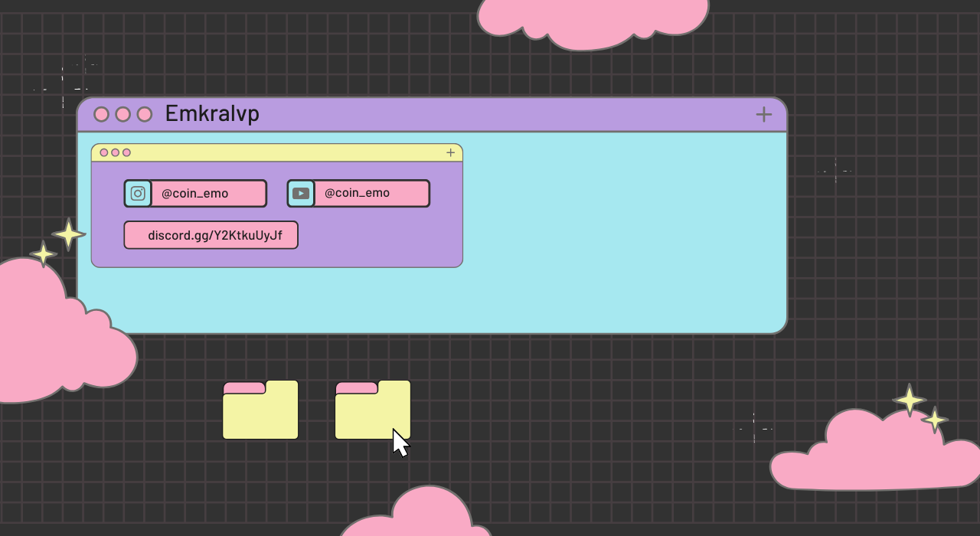The image size is (980, 536).
Task: Click the pink cloud at the top center
Action: coord(593,19)
